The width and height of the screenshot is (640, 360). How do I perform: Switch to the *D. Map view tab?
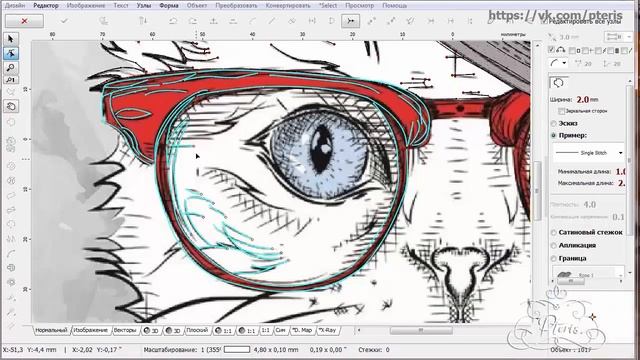[302, 330]
